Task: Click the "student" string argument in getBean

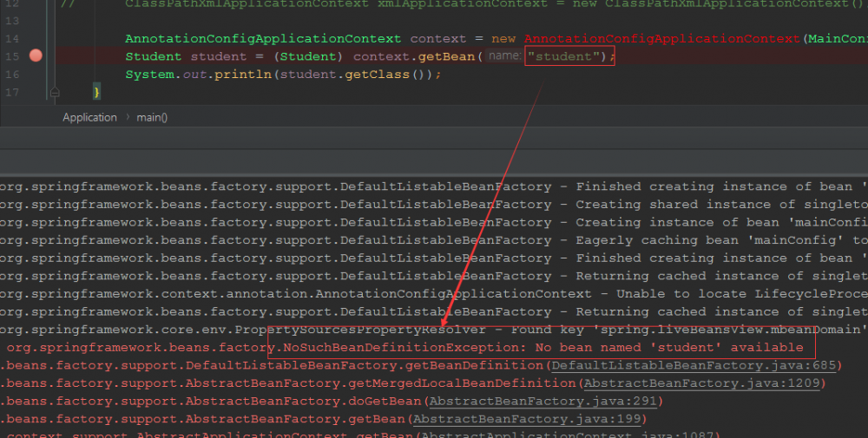Action: pos(563,56)
